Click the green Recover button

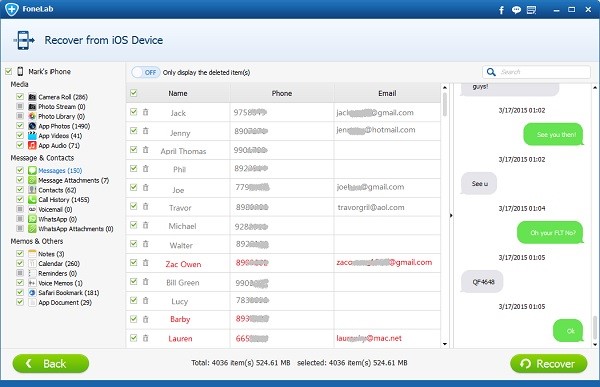(549, 363)
